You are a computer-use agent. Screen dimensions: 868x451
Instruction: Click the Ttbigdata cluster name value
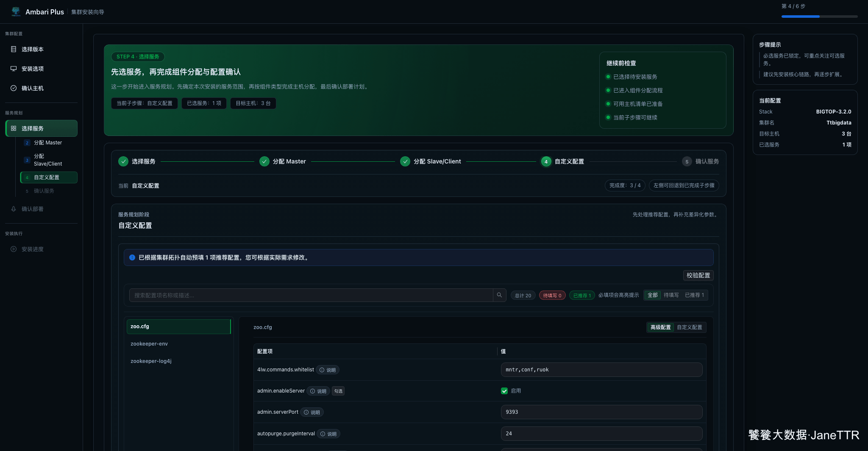(x=839, y=123)
